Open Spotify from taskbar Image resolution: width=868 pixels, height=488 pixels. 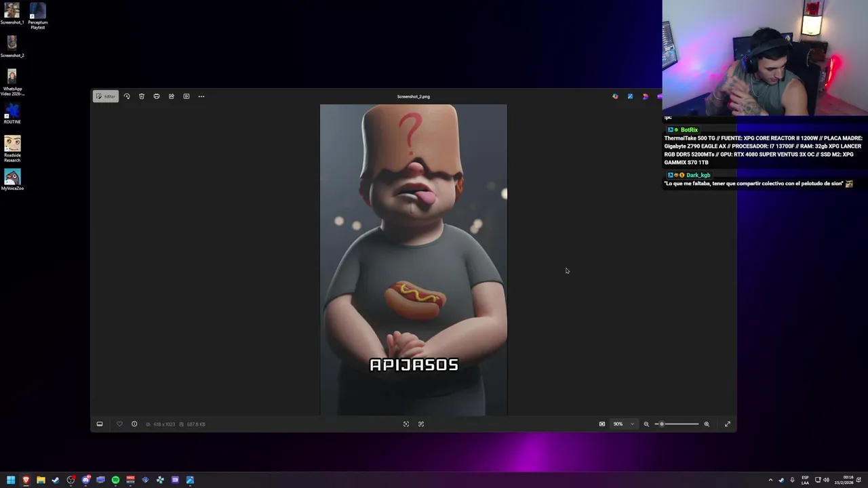(115, 480)
